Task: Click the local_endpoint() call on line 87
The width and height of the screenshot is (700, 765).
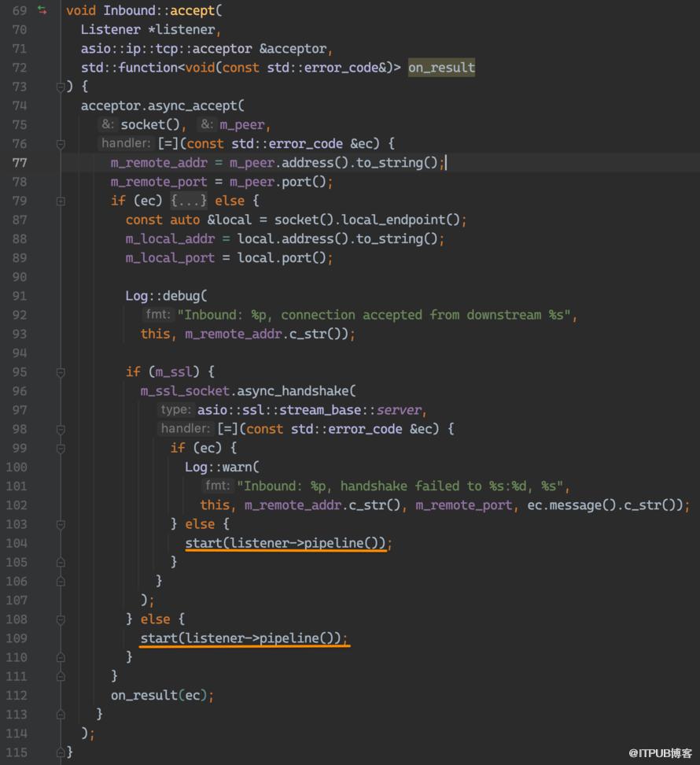Action: [400, 220]
